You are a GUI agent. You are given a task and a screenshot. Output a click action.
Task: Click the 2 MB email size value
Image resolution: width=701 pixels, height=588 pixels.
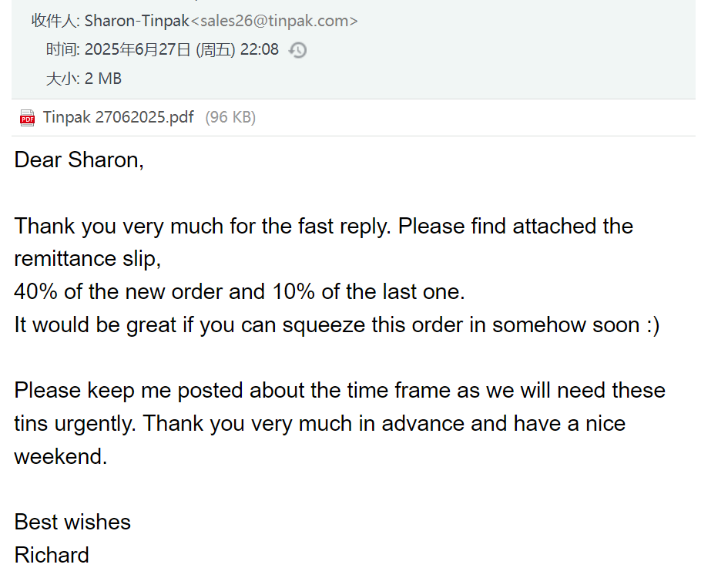(102, 79)
